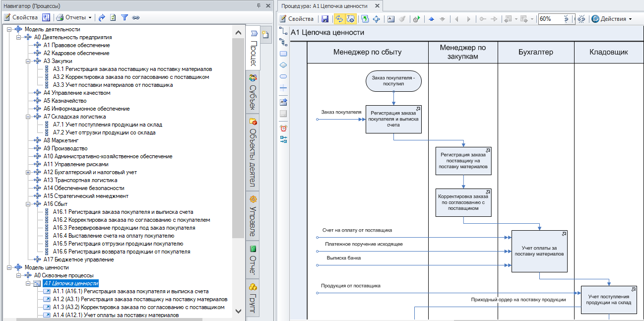
Task: Switch to the Субъекты vertical tab
Action: pos(253,93)
